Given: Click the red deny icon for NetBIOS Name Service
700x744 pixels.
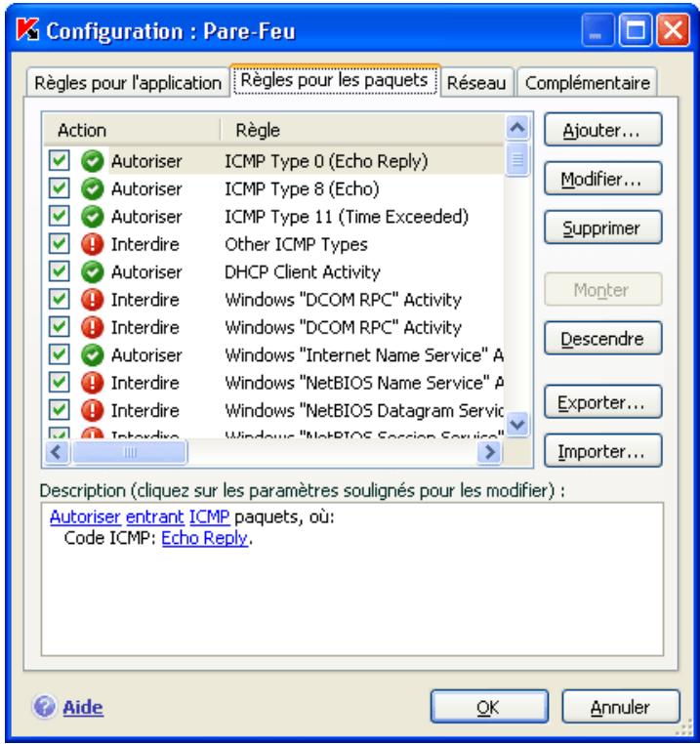Looking at the screenshot, I should tap(92, 383).
